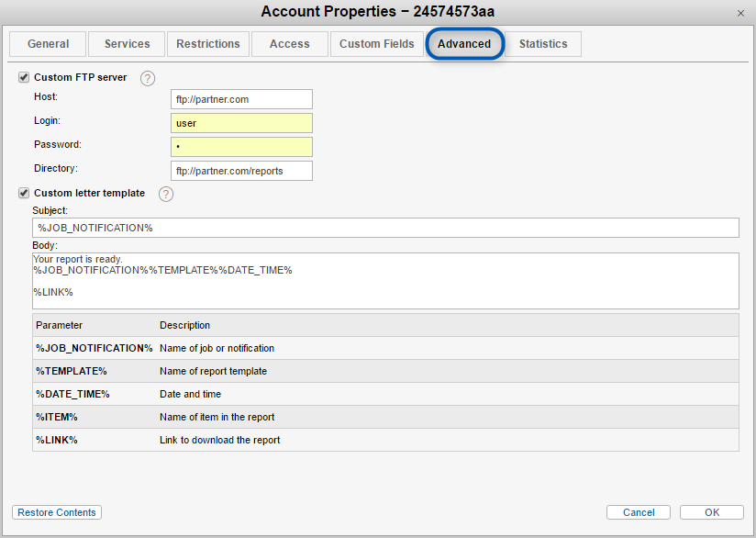The image size is (756, 538).
Task: Go to the Restrictions tab
Action: [x=208, y=44]
